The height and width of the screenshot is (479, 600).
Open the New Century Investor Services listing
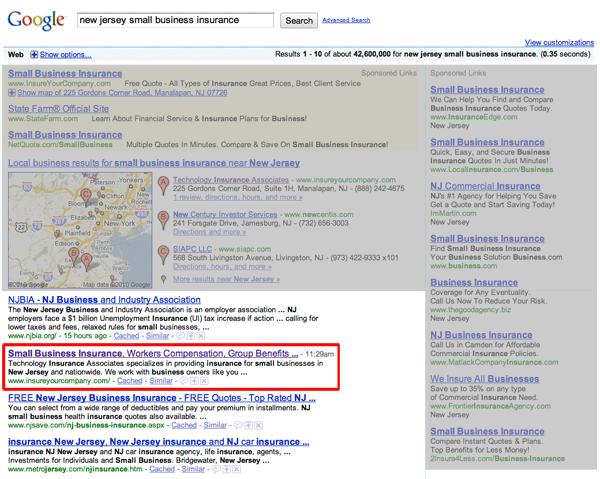click(225, 215)
